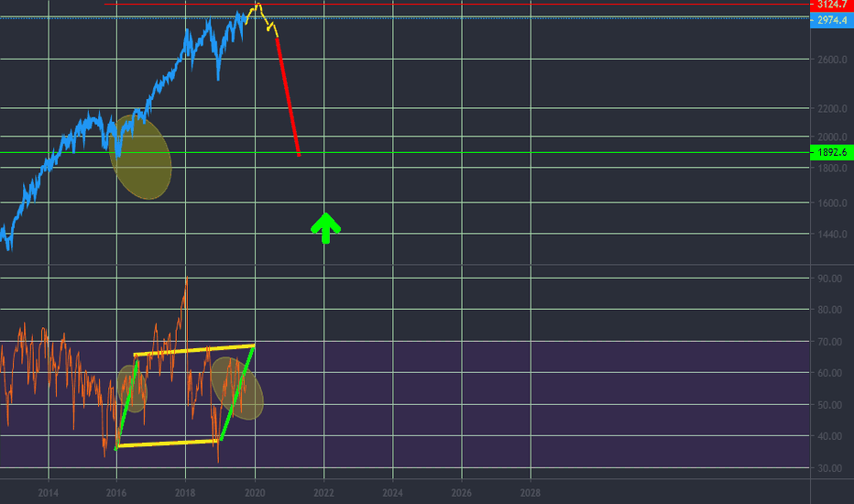854x504 pixels.
Task: Select the small ellipse near 2016 on indicator
Action: (132, 389)
